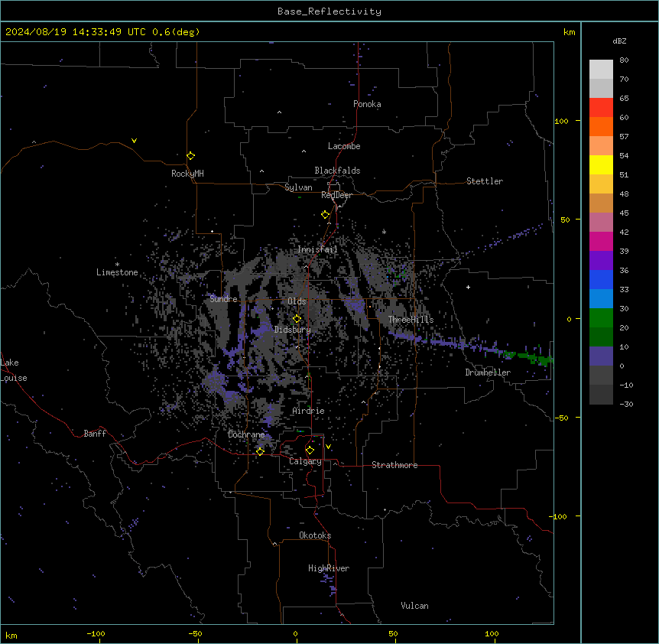Image resolution: width=659 pixels, height=644 pixels.
Task: Click the white plus marker west of Drumheller
Action: pos(468,287)
